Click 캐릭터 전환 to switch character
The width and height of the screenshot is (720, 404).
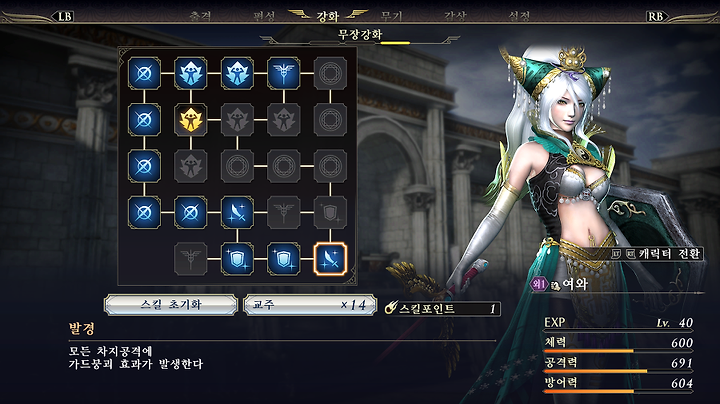(x=657, y=253)
